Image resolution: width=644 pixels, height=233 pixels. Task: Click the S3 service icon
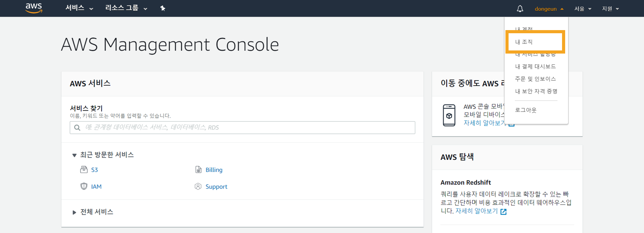tap(84, 169)
